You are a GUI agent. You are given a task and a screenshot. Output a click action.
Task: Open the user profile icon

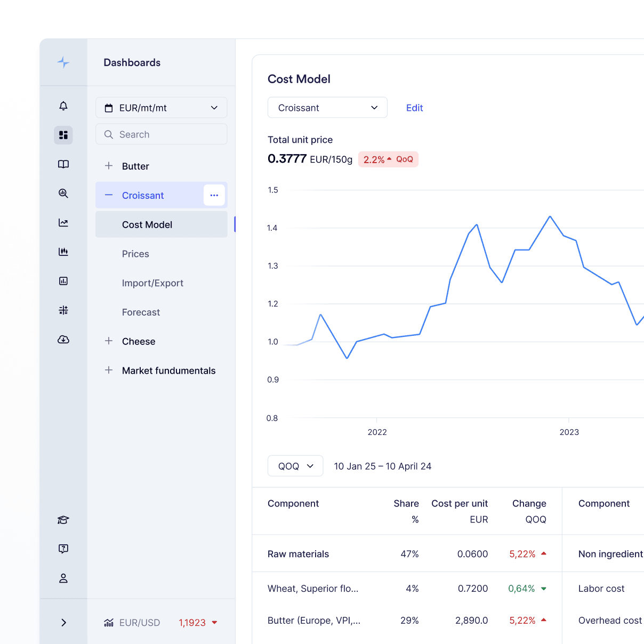[63, 578]
